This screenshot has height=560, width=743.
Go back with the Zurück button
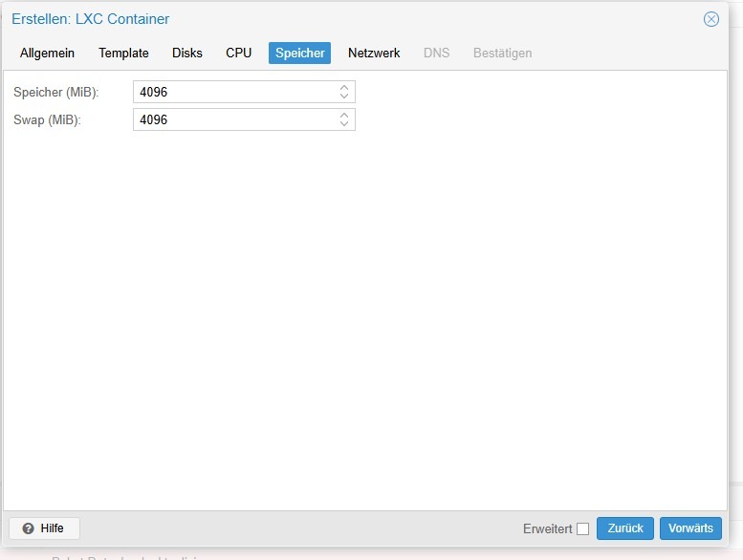(625, 528)
